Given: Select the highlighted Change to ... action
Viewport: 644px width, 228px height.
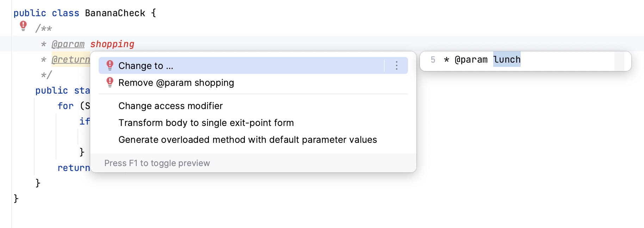Looking at the screenshot, I should [x=146, y=65].
